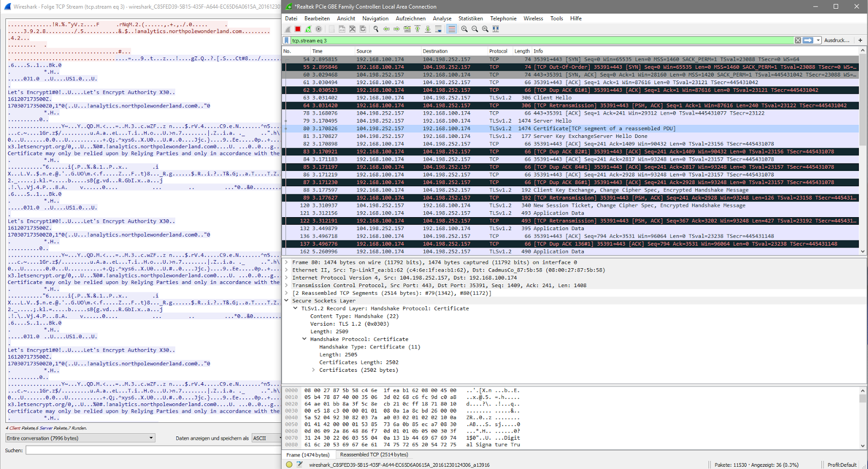Open the Wireless menu

tap(533, 18)
